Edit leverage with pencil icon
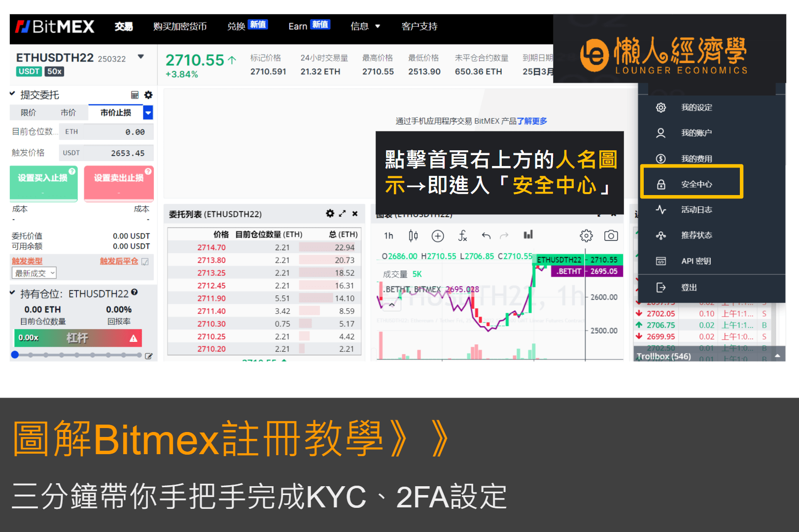799x532 pixels. (149, 356)
